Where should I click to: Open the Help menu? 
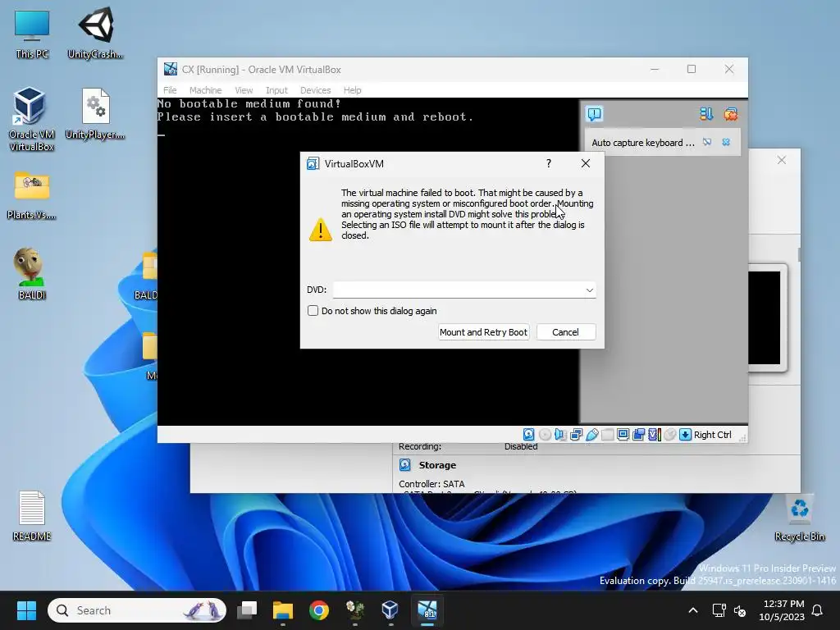[x=352, y=90]
